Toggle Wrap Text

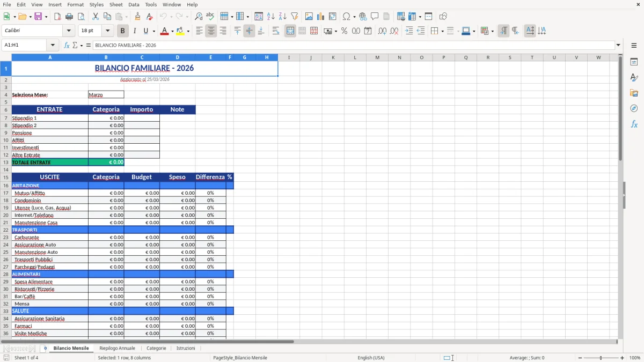point(275,31)
